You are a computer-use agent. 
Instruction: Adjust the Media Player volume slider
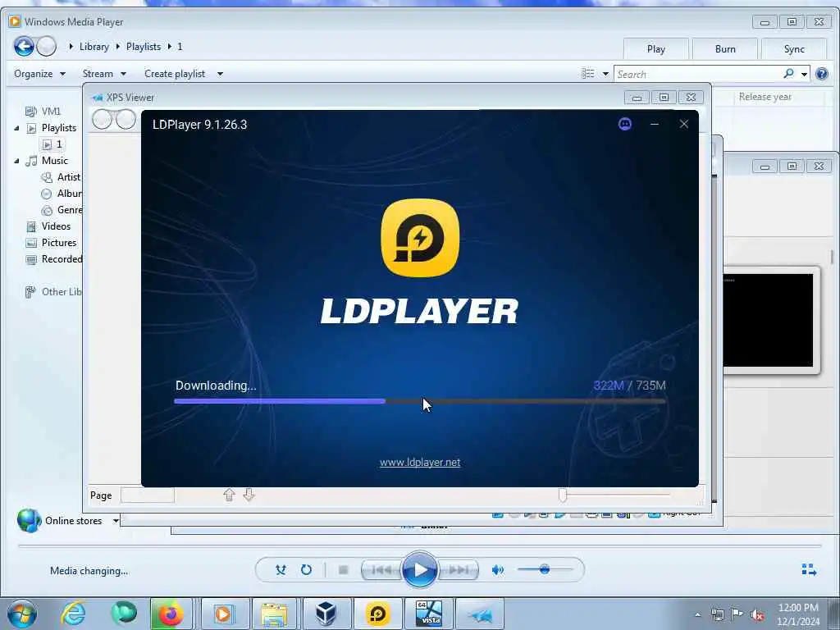pos(545,569)
